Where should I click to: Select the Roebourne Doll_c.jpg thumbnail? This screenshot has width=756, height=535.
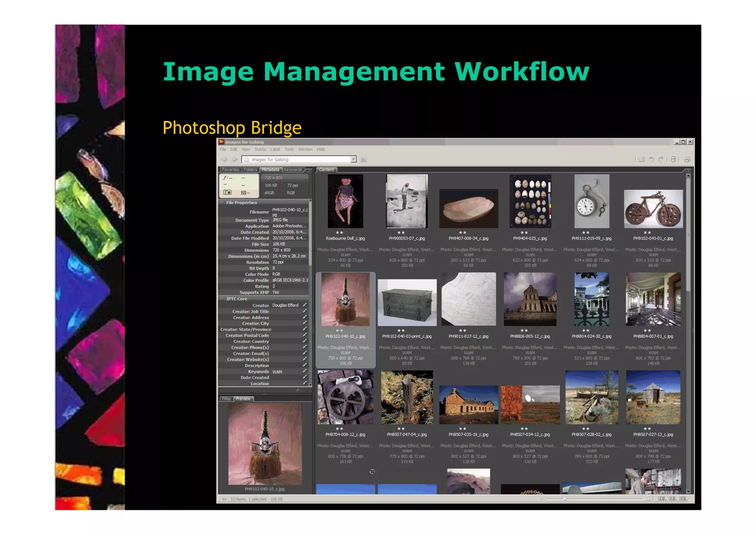tap(346, 201)
